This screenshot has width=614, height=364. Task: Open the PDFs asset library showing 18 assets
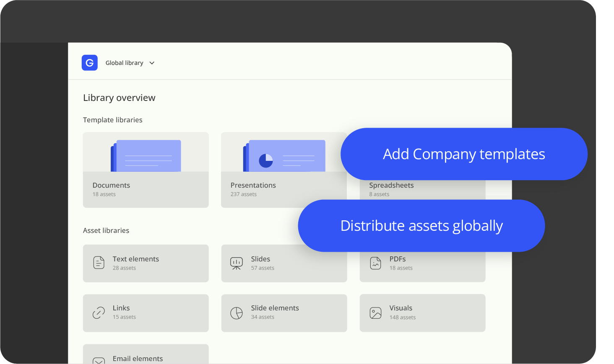(x=422, y=263)
